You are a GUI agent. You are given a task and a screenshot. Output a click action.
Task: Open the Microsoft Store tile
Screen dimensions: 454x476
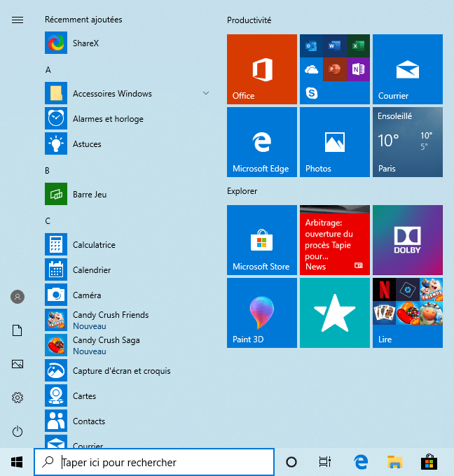point(261,240)
